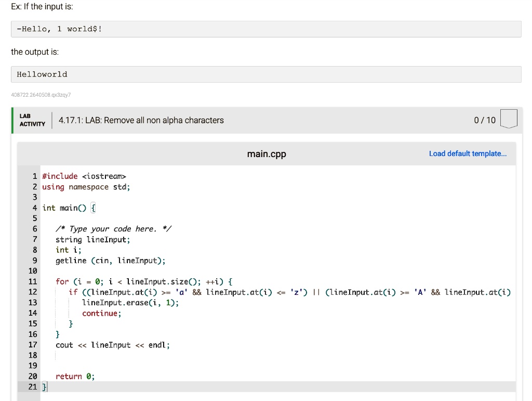Click the completion badge next to 0 / 10
532x401 pixels.
509,119
